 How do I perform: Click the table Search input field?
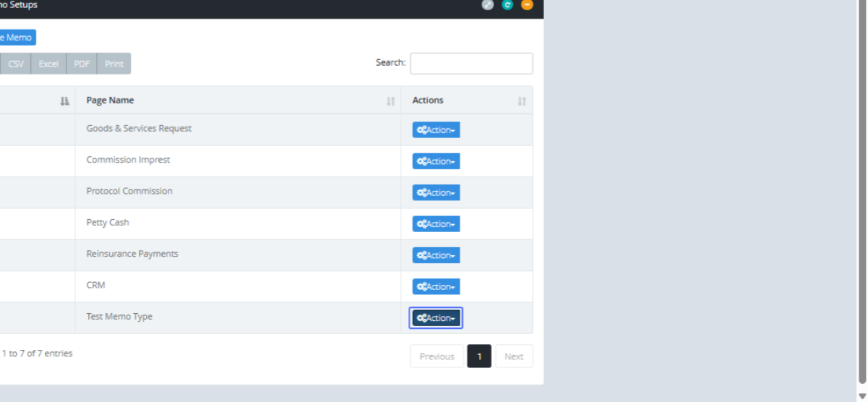(472, 64)
